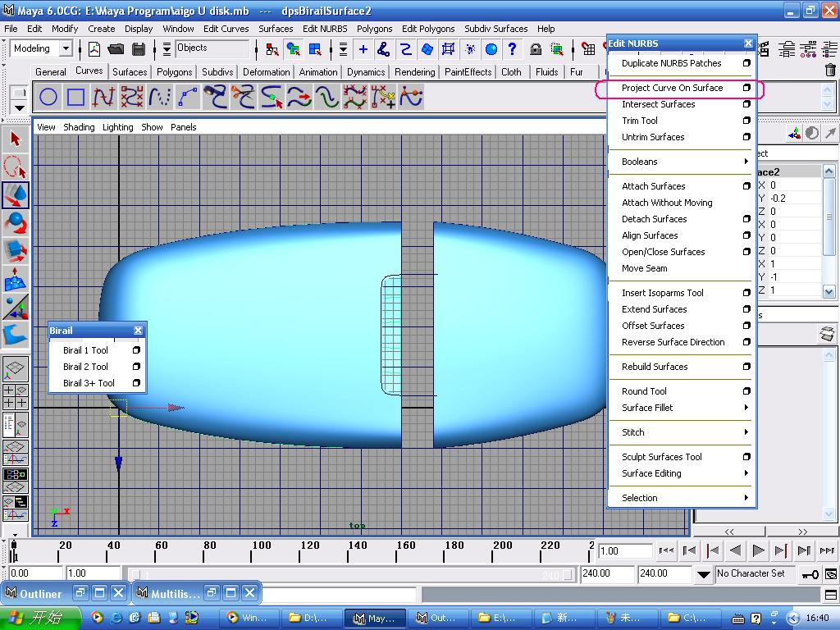Open the Edit Curves menu
This screenshot has height=630, width=840.
coord(226,29)
